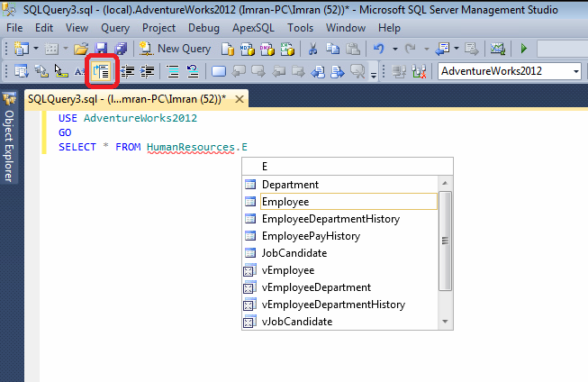588x382 pixels.
Task: Click the IntelliSense list scrollbar thumb
Action: tap(445, 240)
